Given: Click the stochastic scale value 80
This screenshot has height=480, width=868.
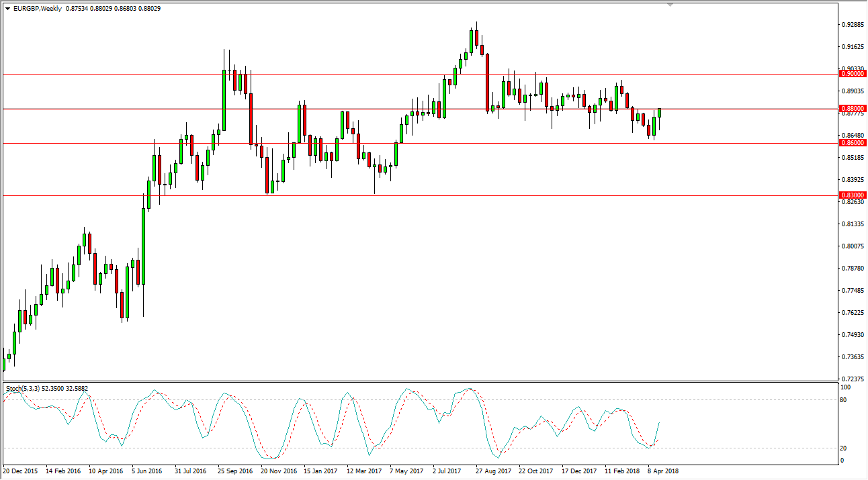Looking at the screenshot, I should 844,400.
